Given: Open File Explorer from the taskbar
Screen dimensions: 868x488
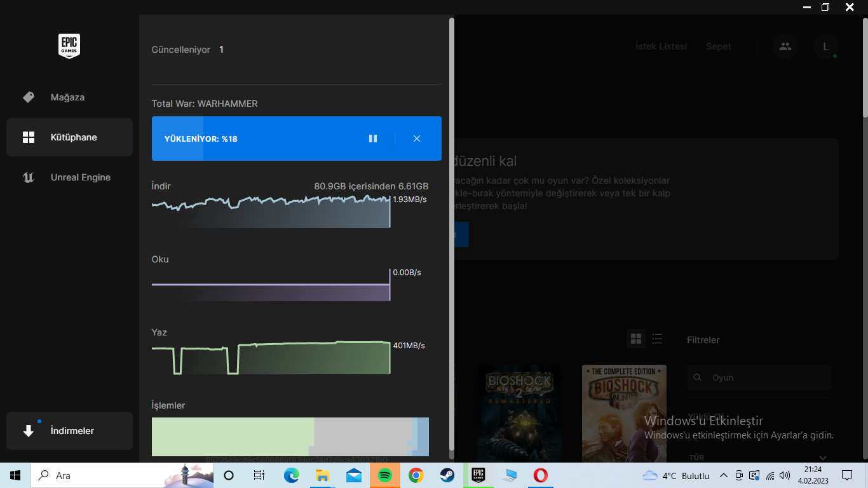Looking at the screenshot, I should pos(322,475).
